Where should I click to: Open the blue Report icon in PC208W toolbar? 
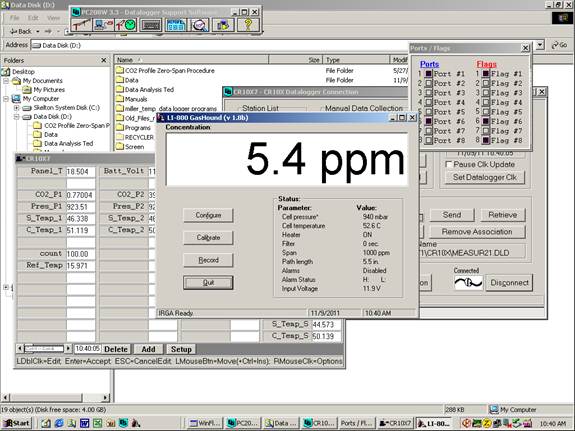click(176, 25)
